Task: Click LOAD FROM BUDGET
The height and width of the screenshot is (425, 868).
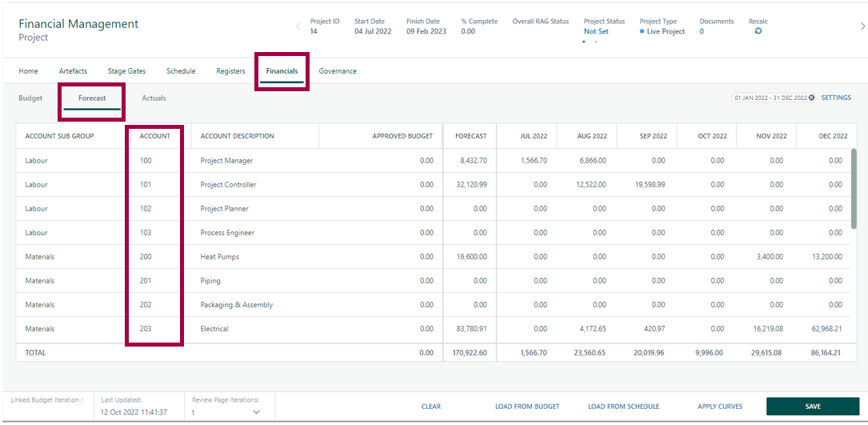Action: [527, 406]
